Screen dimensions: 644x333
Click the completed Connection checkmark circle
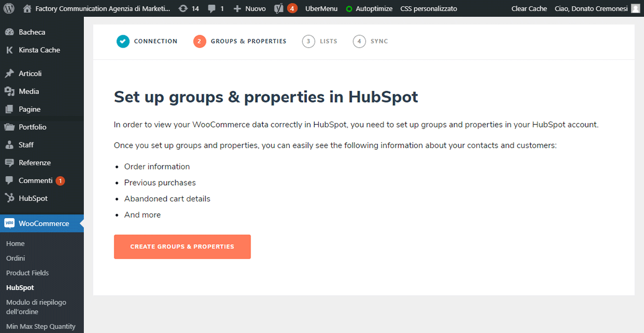click(x=123, y=41)
